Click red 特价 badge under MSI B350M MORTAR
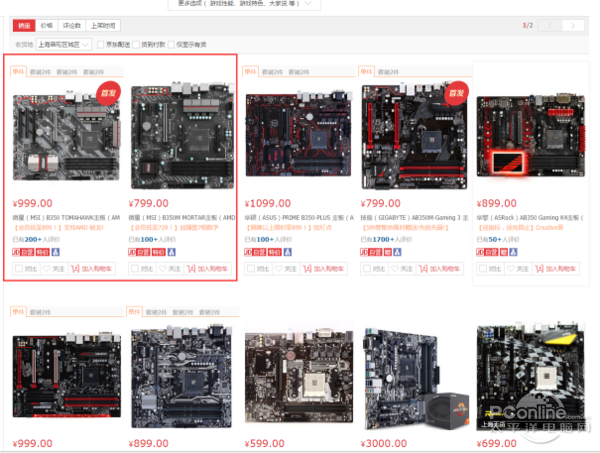The image size is (600, 453). 158,252
